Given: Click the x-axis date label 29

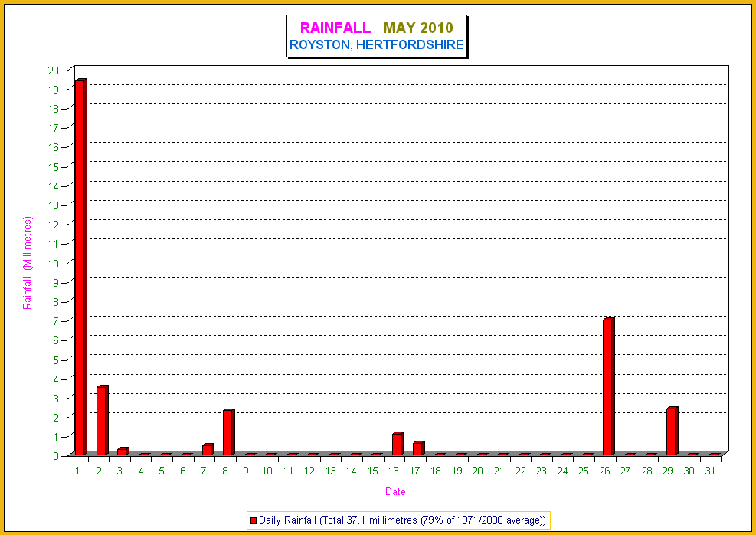Looking at the screenshot, I should click(x=668, y=471).
